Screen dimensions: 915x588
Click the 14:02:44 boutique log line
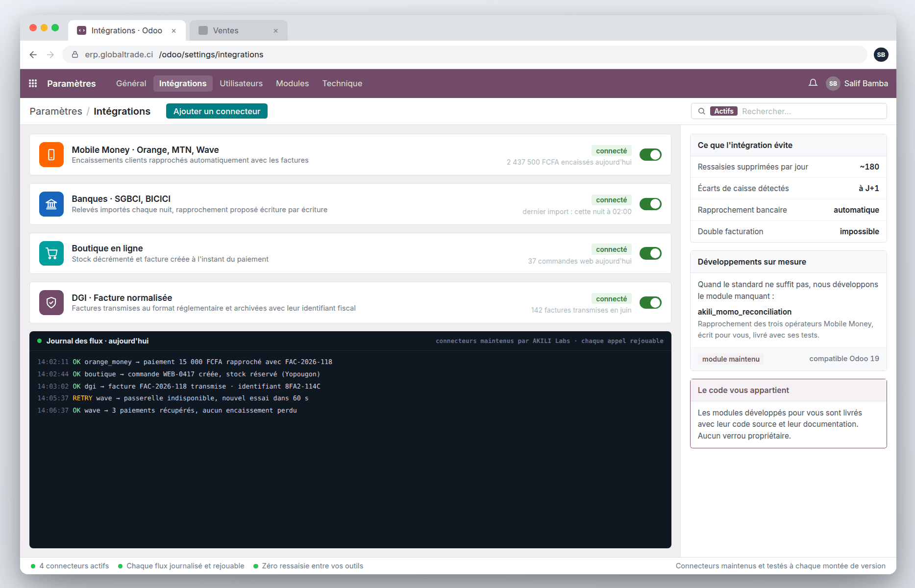[179, 374]
